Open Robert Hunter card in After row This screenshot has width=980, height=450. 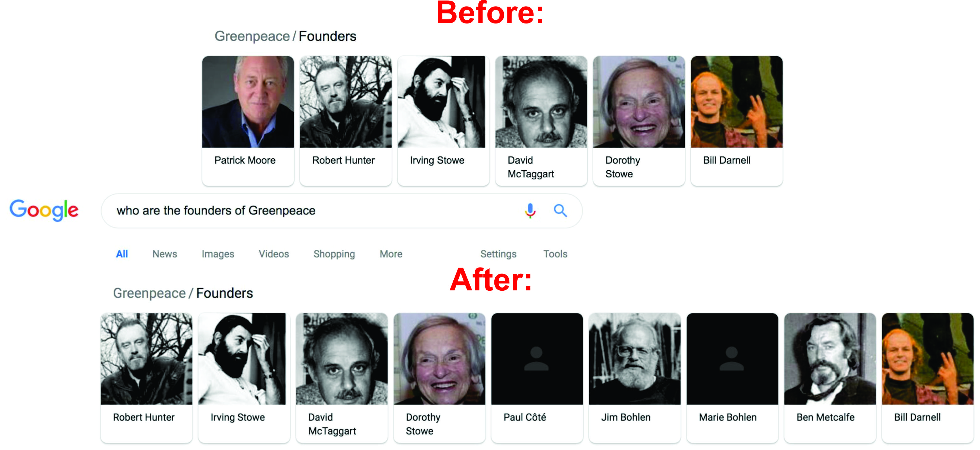(147, 378)
